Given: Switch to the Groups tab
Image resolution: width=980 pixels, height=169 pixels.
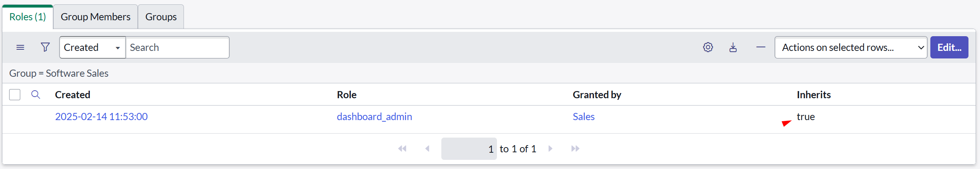Looking at the screenshot, I should 161,17.
